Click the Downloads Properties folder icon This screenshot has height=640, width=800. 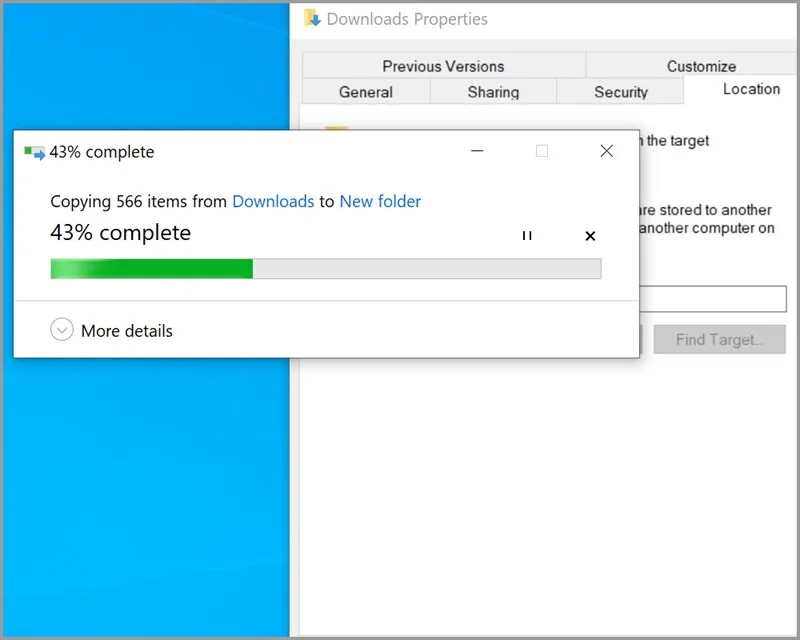click(x=312, y=19)
